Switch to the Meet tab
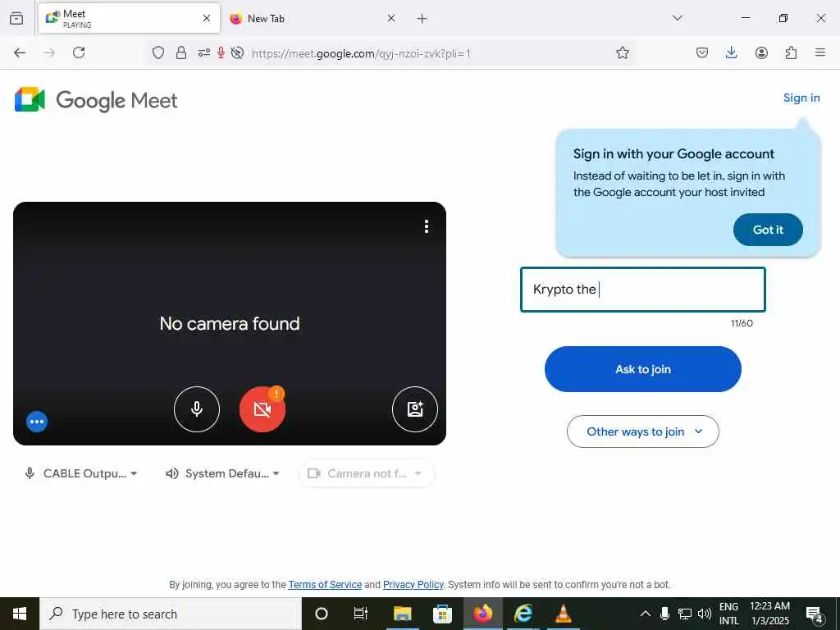This screenshot has height=630, width=840. pos(129,19)
